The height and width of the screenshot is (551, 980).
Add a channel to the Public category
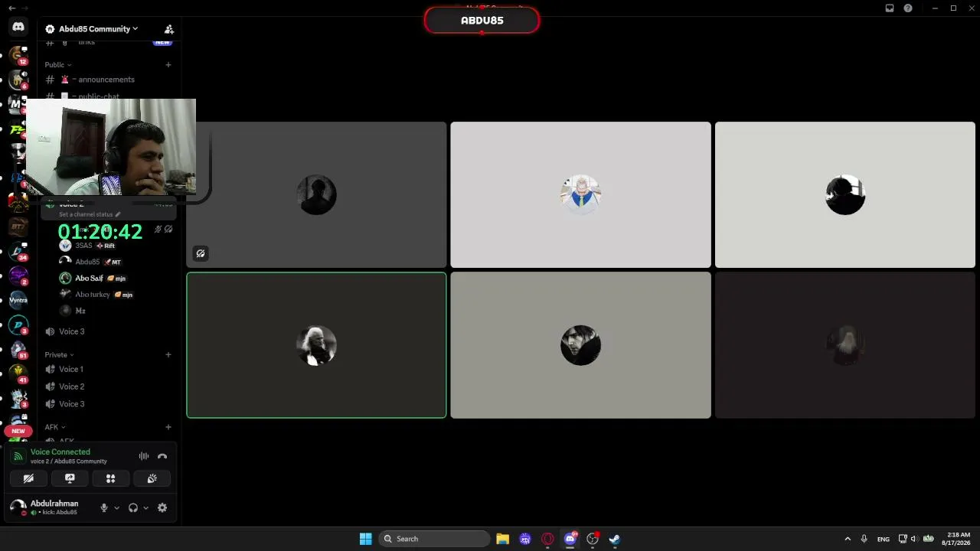[x=168, y=64]
